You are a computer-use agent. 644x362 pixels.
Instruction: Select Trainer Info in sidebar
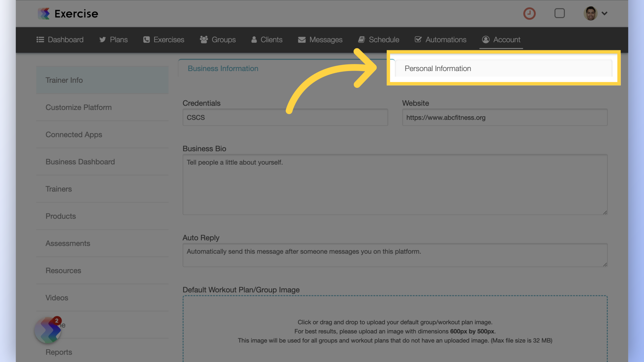(102, 80)
